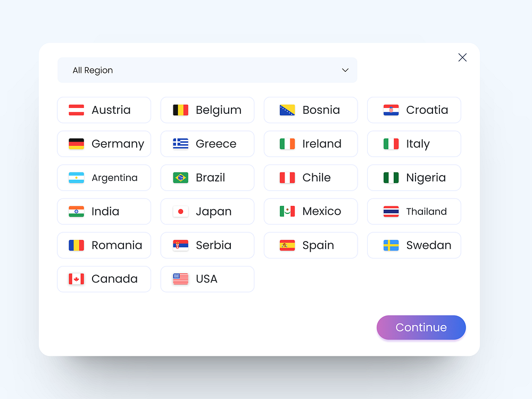Image resolution: width=532 pixels, height=399 pixels.
Task: Select the Nigeria flag icon
Action: tap(390, 178)
